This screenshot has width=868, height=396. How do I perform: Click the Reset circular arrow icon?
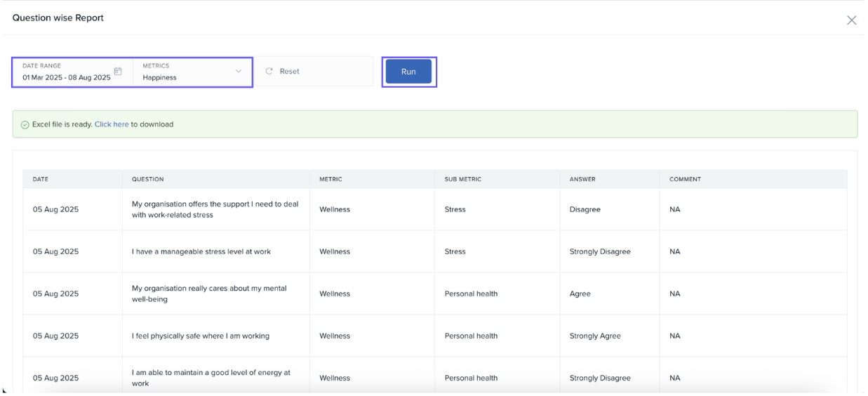pyautogui.click(x=269, y=72)
